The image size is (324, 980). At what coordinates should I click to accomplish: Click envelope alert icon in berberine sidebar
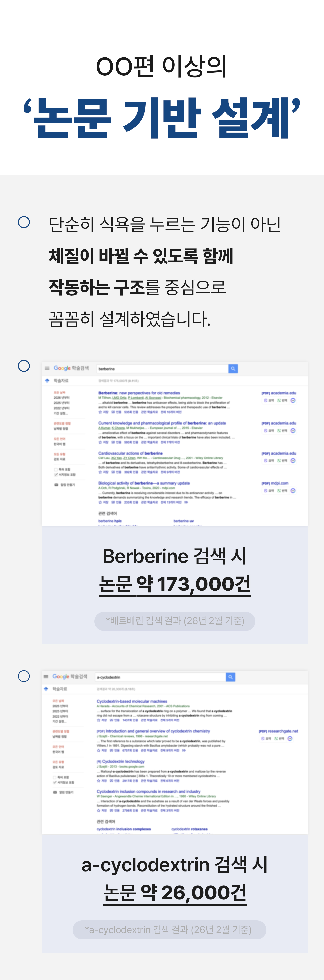[x=56, y=485]
